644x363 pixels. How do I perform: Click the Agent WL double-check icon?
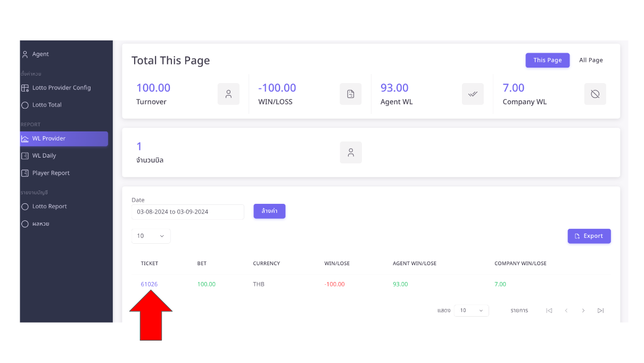[x=473, y=94]
